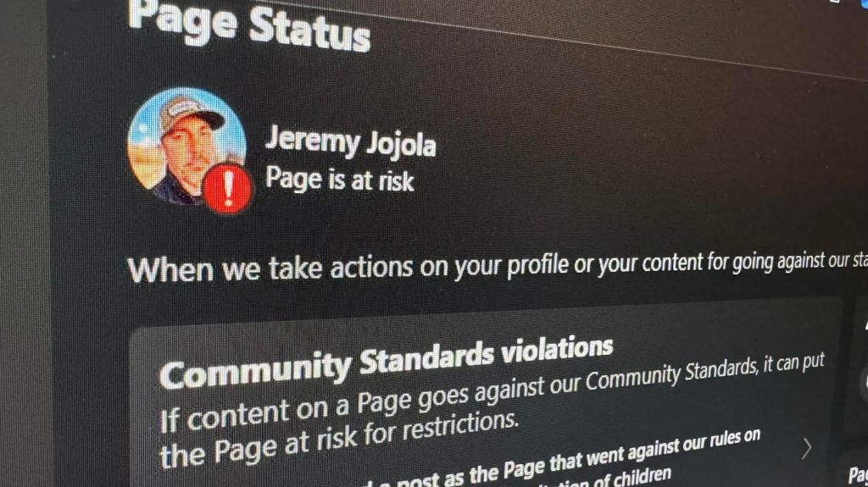Click the blue icon fragment at the top-right corner

864,3
